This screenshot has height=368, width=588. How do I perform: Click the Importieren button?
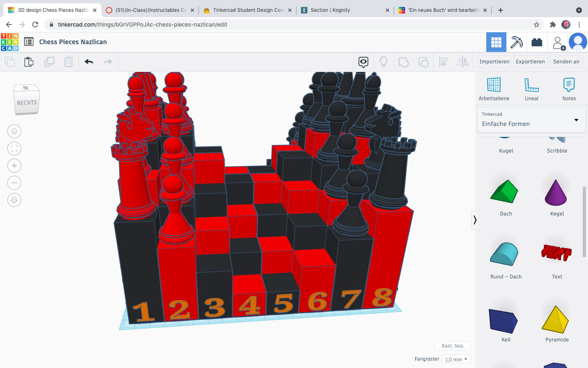494,62
